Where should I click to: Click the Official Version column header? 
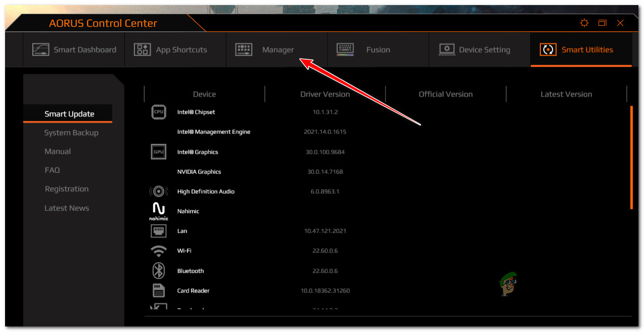pos(446,94)
